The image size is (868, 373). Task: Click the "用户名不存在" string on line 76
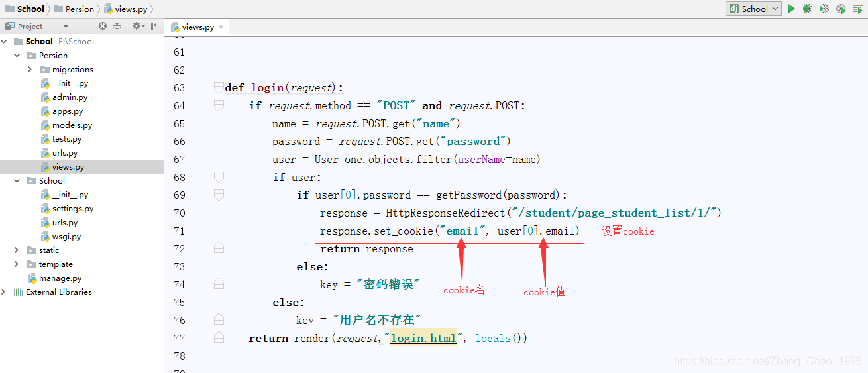(x=376, y=320)
